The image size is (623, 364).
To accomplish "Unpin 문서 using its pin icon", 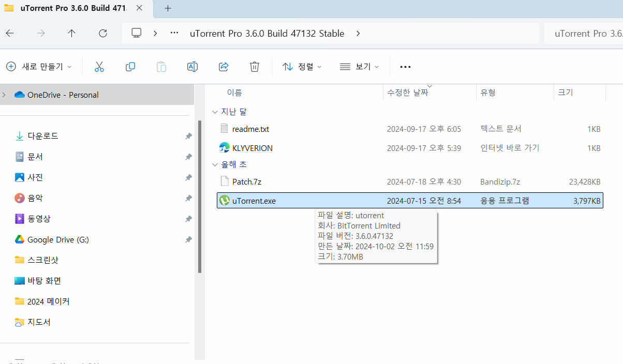I will [x=188, y=157].
